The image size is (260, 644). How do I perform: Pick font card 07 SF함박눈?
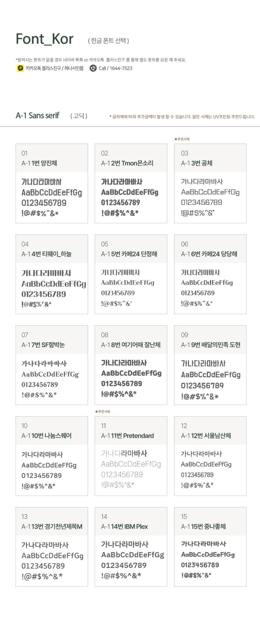[52, 365]
